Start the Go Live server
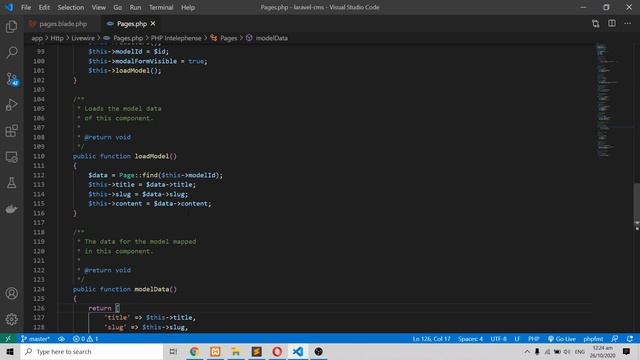Viewport: 640px width, 360px height. tap(562, 339)
